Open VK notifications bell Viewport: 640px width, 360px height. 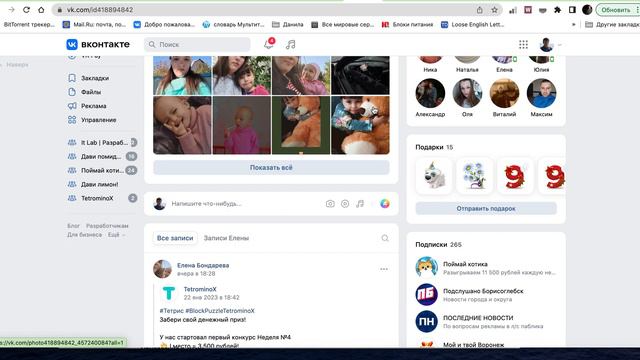pos(269,44)
